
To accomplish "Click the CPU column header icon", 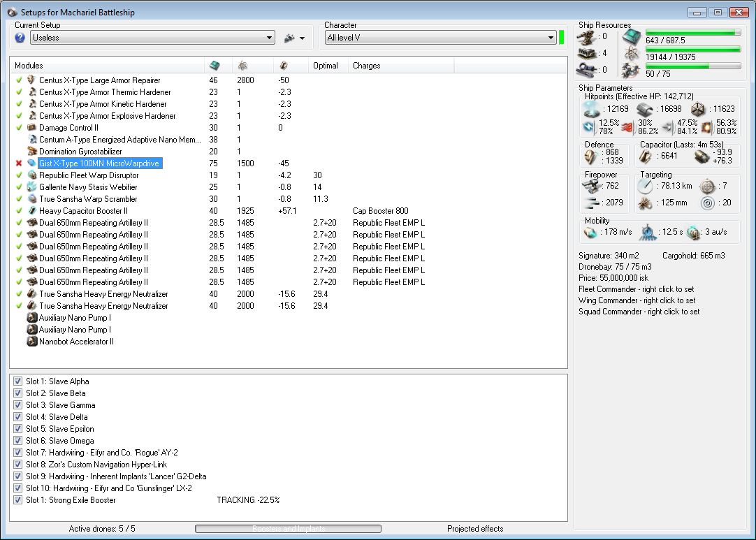I will 215,66.
